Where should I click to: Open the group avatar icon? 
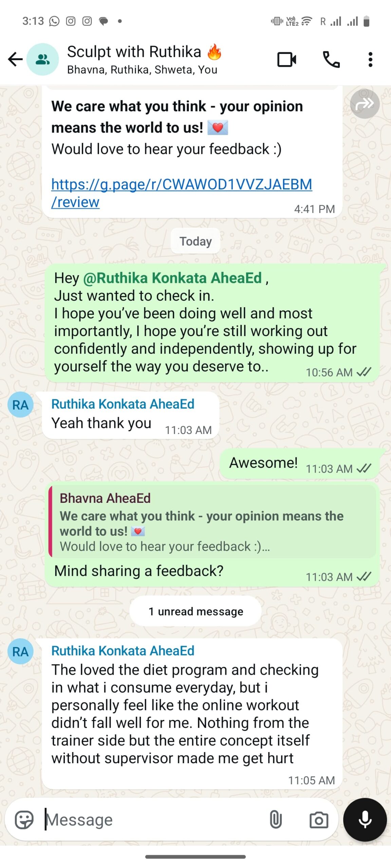(x=43, y=59)
